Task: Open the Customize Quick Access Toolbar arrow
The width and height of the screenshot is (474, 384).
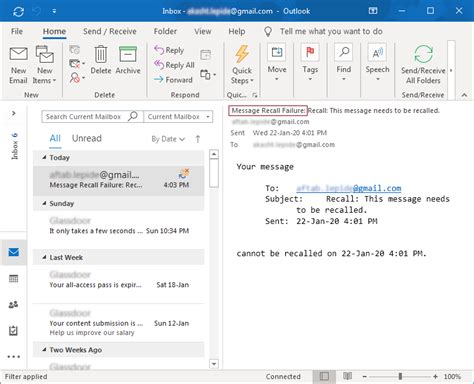Action: point(54,12)
